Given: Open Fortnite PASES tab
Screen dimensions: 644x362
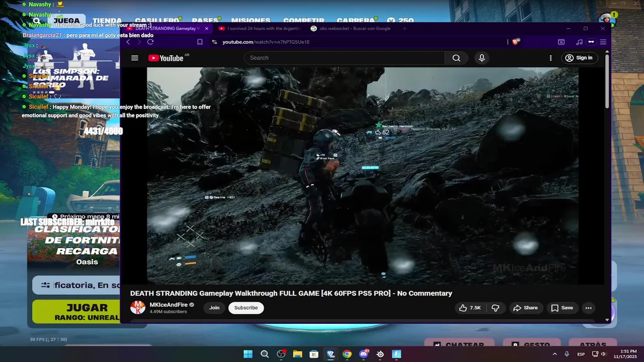Looking at the screenshot, I should pyautogui.click(x=205, y=21).
